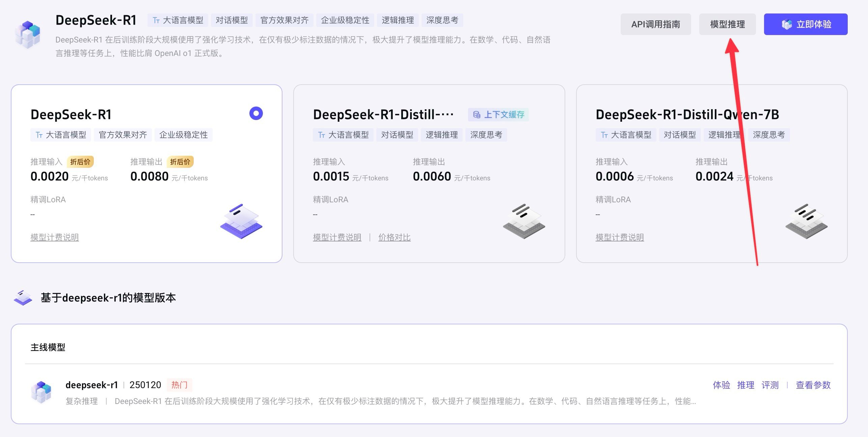Click gray layered icon in Distill-Qwen-7B card
This screenshot has width=868, height=437.
pyautogui.click(x=807, y=221)
